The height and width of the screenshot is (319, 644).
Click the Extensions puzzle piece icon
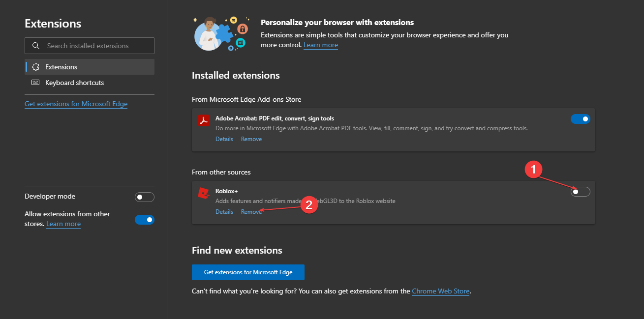tap(35, 67)
